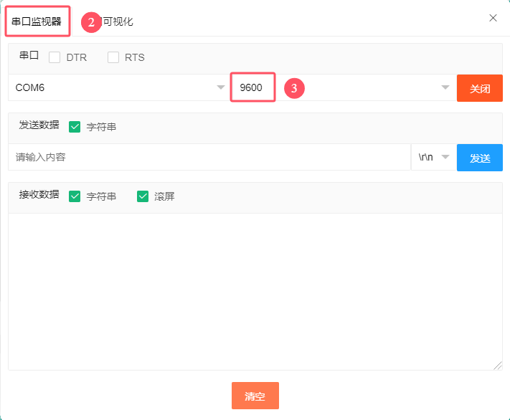Open the \r\n line ending dropdown
This screenshot has width=510, height=420.
coord(433,157)
